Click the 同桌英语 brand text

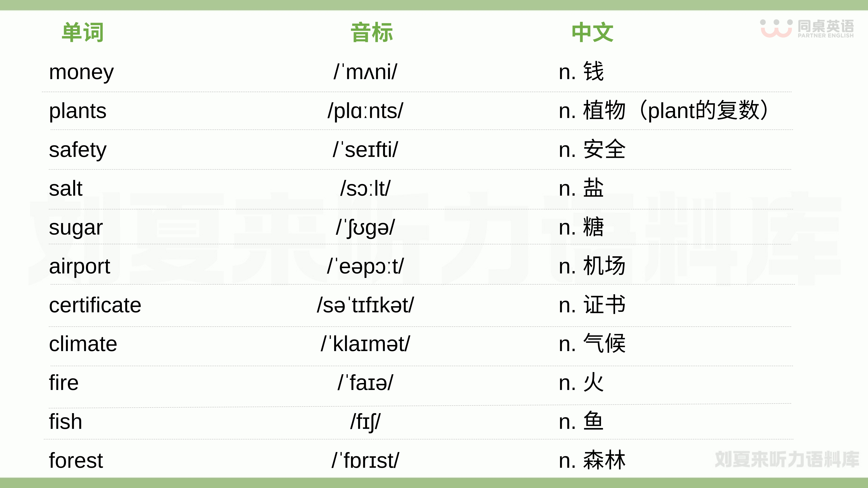826,26
